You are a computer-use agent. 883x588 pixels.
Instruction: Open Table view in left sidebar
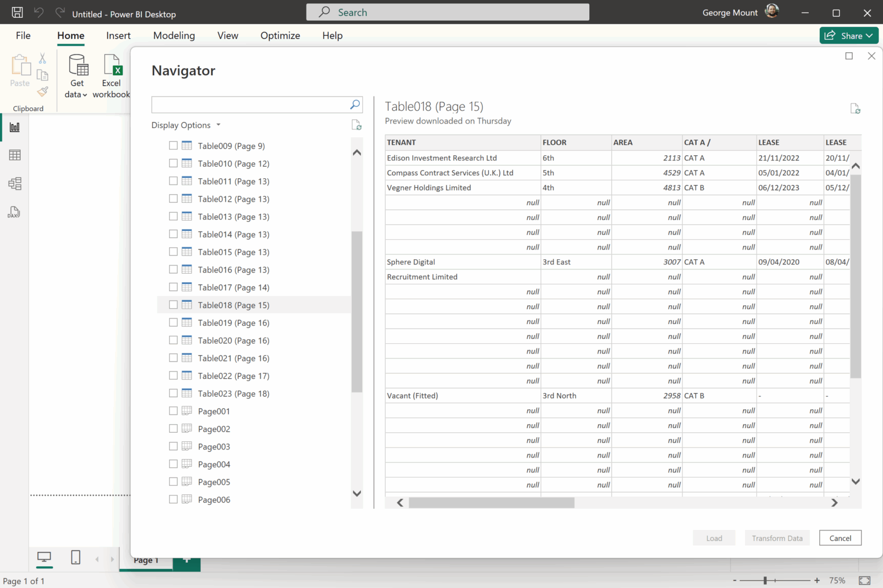[15, 155]
